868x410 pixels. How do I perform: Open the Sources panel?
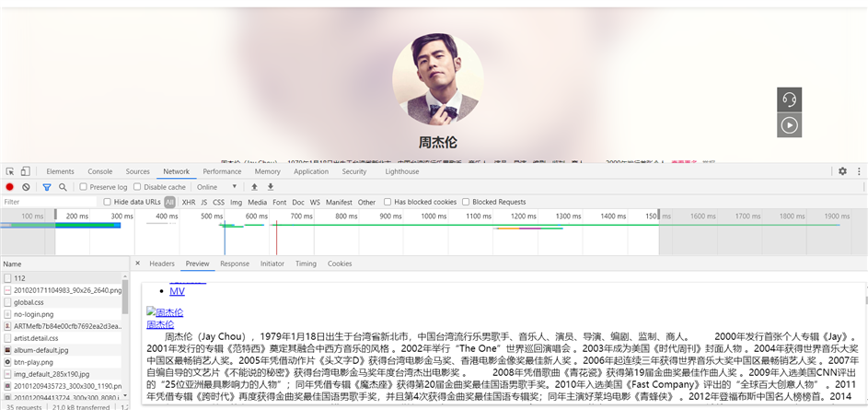[138, 171]
